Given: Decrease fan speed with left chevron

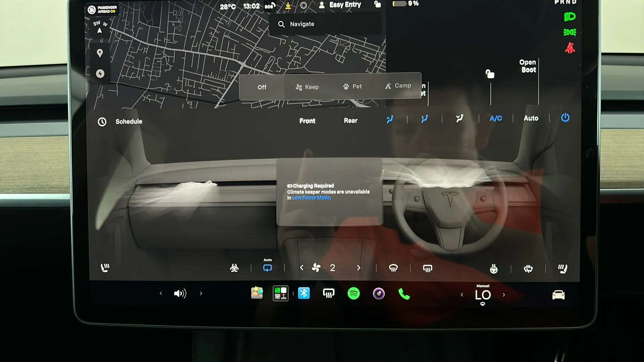Looking at the screenshot, I should pyautogui.click(x=302, y=267).
